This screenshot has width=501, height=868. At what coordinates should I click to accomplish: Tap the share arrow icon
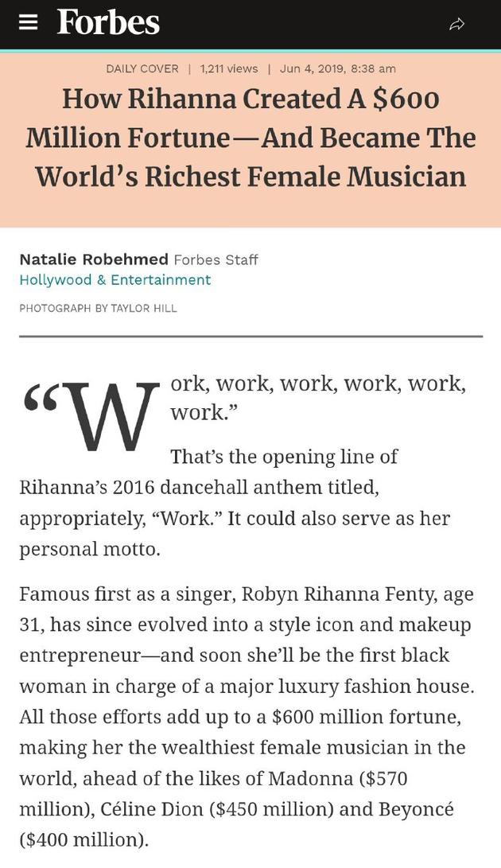456,24
